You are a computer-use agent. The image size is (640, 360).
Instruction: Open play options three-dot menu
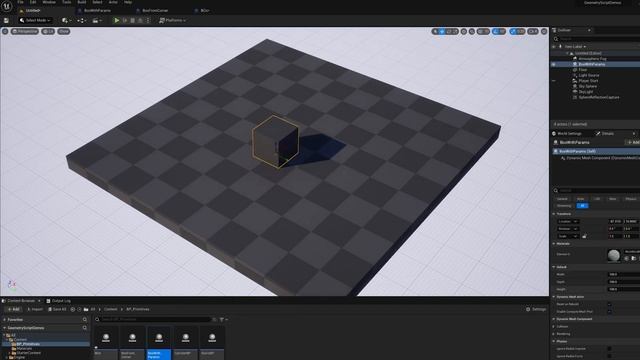(x=148, y=20)
